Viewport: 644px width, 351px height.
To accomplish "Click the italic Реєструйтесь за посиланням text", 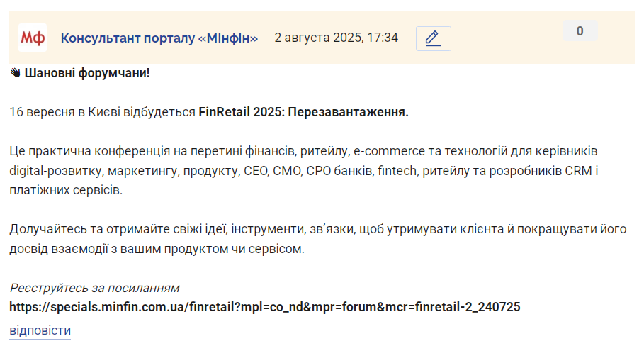I will [94, 288].
